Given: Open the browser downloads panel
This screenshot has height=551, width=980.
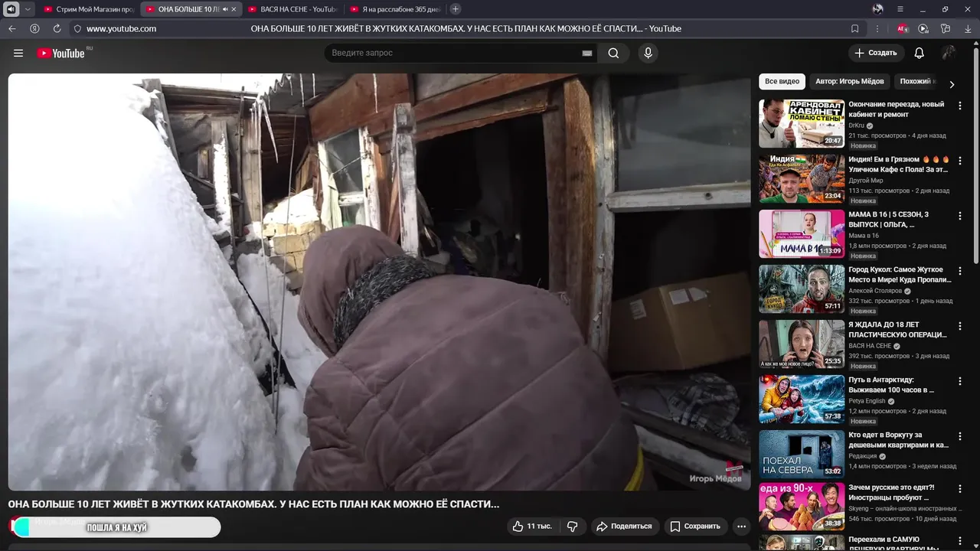Looking at the screenshot, I should [x=967, y=28].
